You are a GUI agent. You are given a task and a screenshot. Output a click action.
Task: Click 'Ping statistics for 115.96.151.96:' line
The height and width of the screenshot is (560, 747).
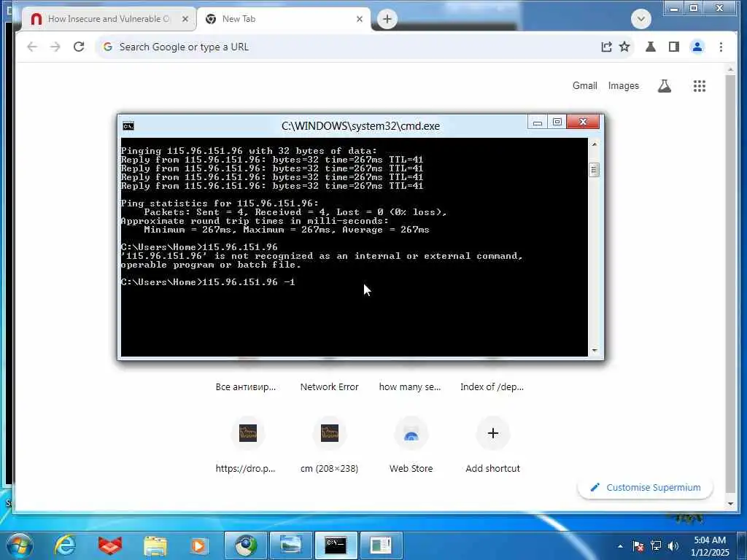pyautogui.click(x=220, y=203)
